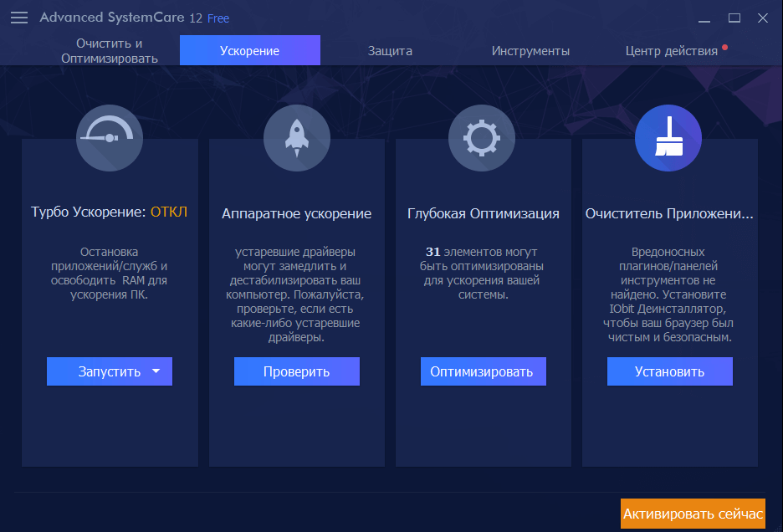Image resolution: width=783 pixels, height=532 pixels.
Task: Open the Защита tab
Action: [x=390, y=51]
